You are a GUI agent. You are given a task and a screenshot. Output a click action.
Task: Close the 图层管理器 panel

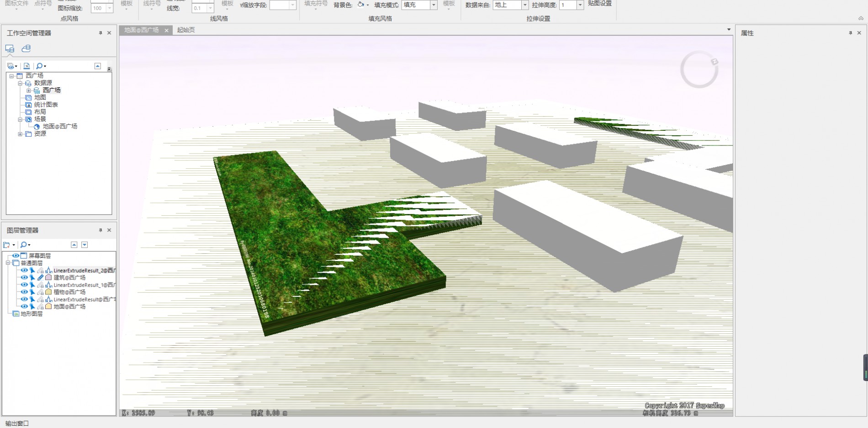coord(109,230)
